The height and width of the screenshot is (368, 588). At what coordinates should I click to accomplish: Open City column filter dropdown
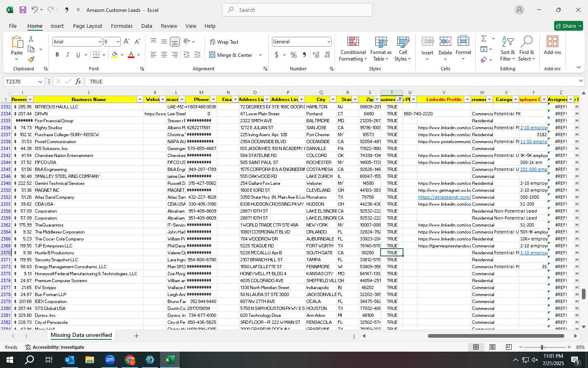(x=333, y=99)
